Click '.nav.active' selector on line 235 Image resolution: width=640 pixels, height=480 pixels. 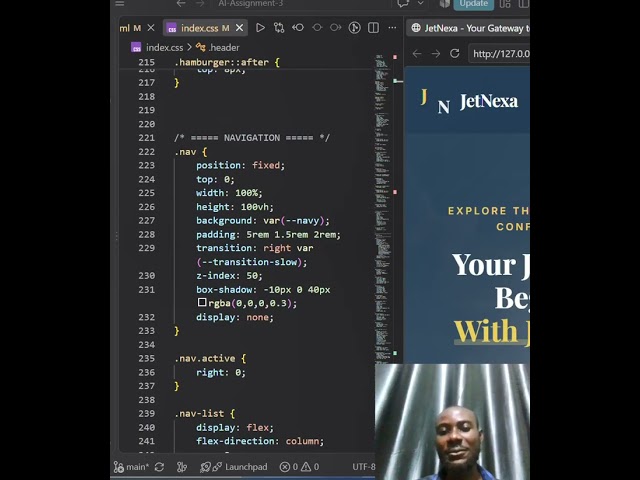[205, 358]
